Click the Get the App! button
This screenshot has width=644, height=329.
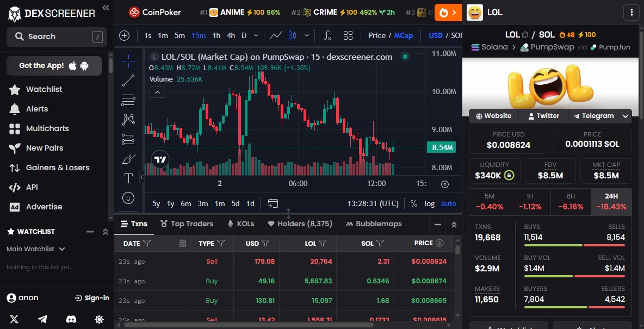(x=54, y=66)
